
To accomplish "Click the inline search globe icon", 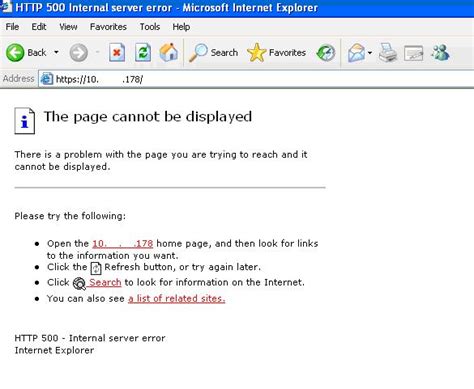I will click(79, 283).
